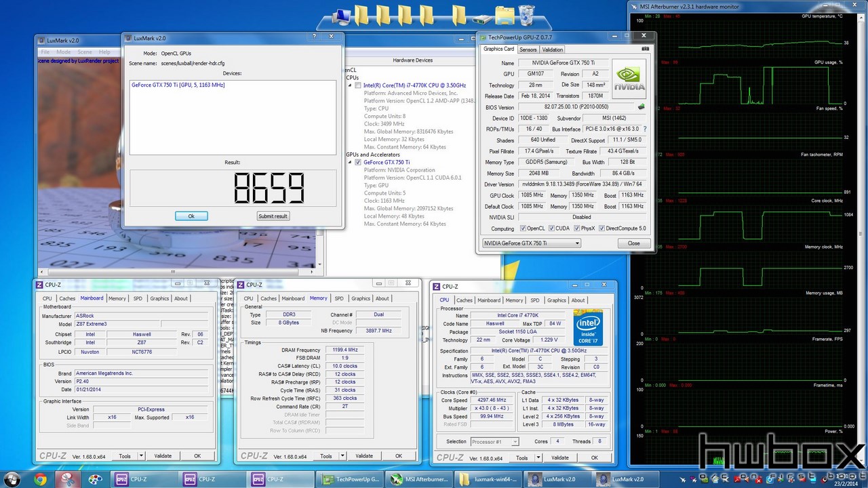Click the LuxMark dialog help question mark
The image size is (868, 488).
[314, 36]
